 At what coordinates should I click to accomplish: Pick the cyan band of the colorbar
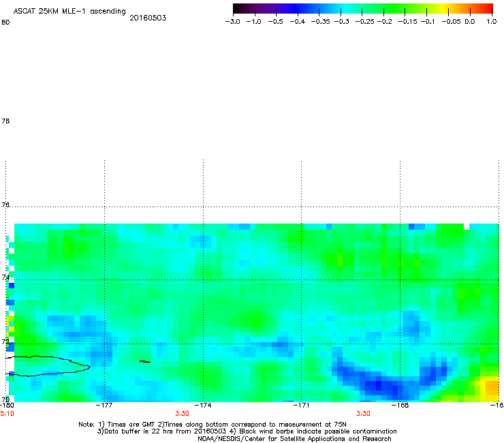coord(344,8)
